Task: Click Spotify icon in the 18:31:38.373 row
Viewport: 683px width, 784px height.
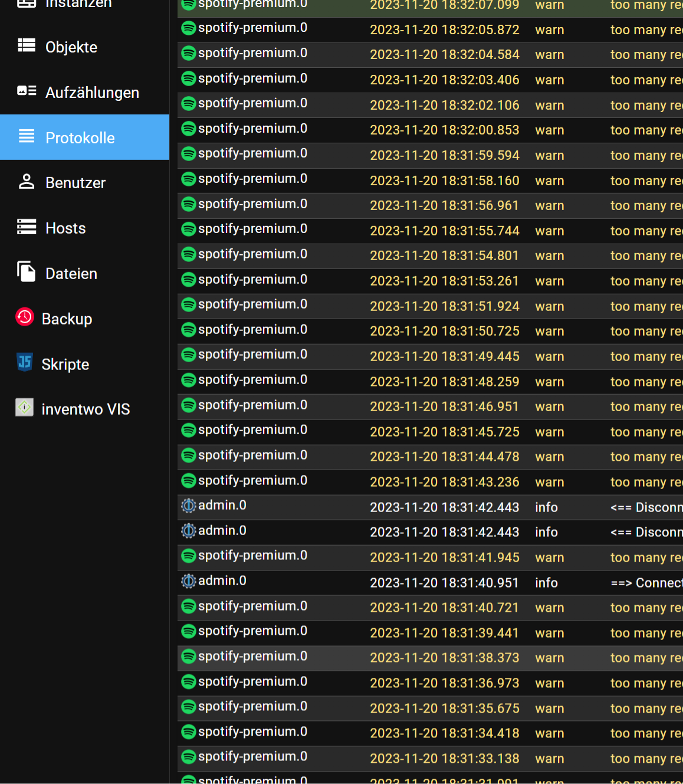Action: [x=189, y=657]
